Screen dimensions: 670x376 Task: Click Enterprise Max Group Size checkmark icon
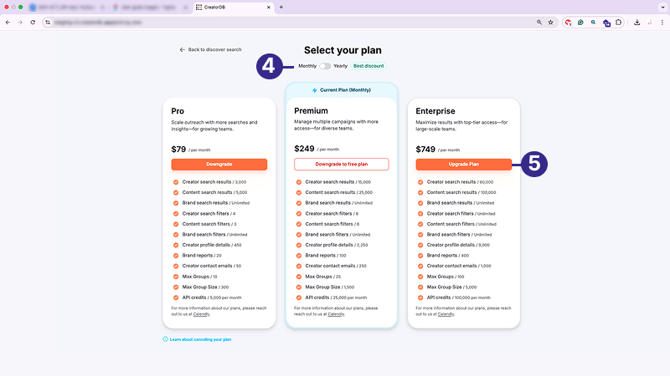420,287
